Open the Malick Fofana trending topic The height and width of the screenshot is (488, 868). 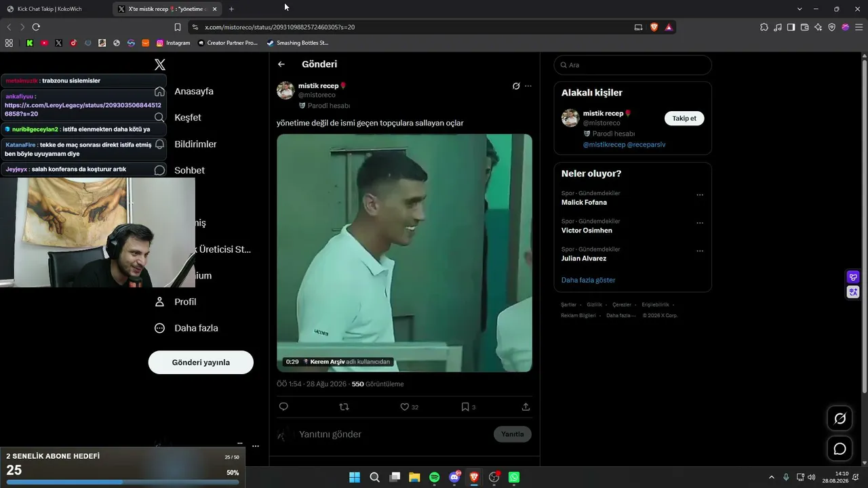tap(584, 203)
